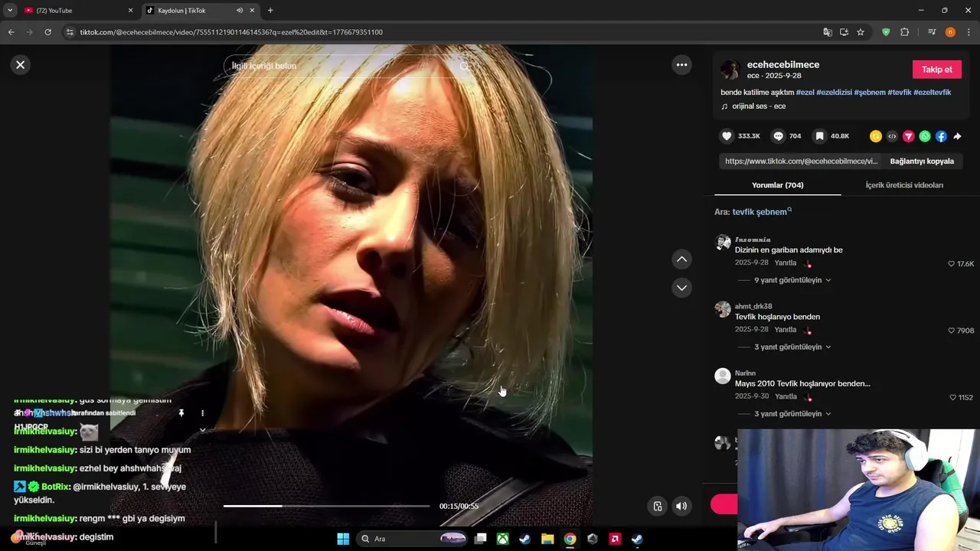Reply to Insomnia's comment via Yanıtla
This screenshot has width=980, height=551.
(786, 263)
